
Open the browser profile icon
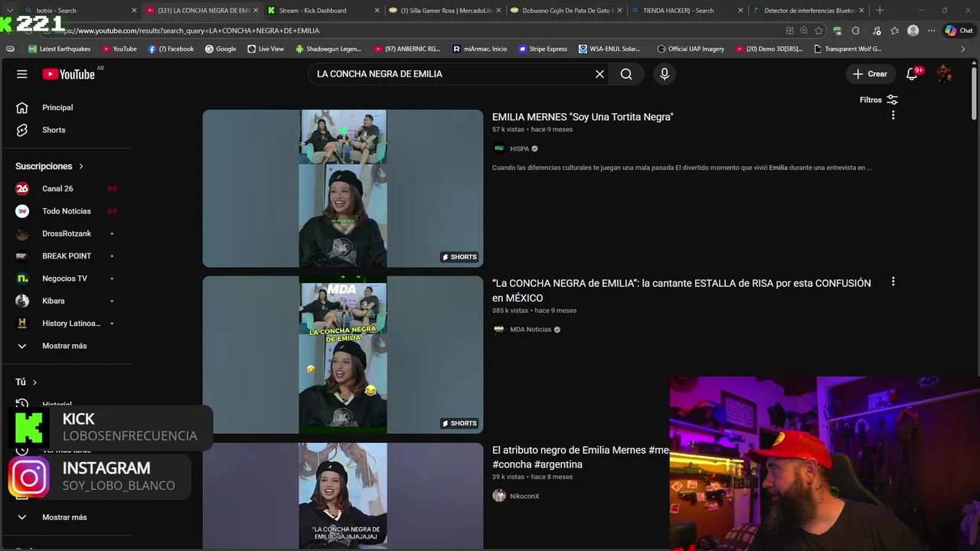(913, 31)
